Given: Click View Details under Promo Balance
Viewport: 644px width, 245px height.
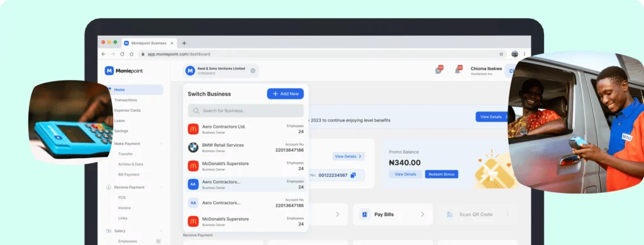Looking at the screenshot, I should point(406,174).
